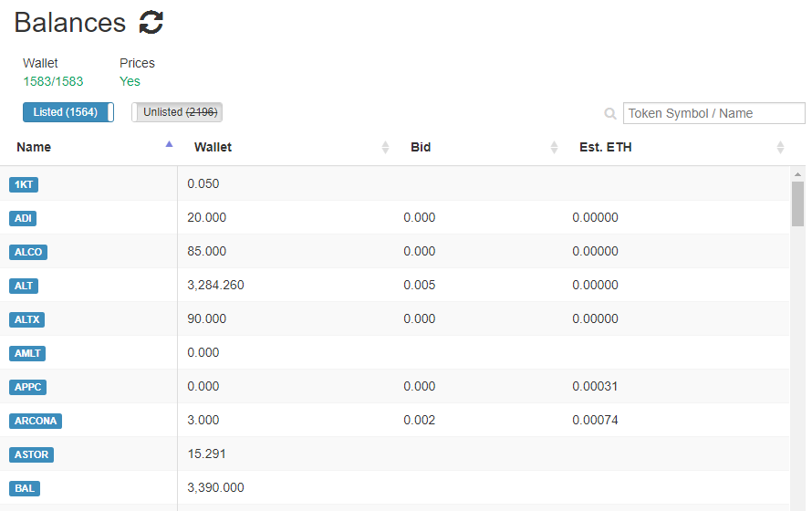Click the ASTOR token label
812x511 pixels.
click(32, 454)
